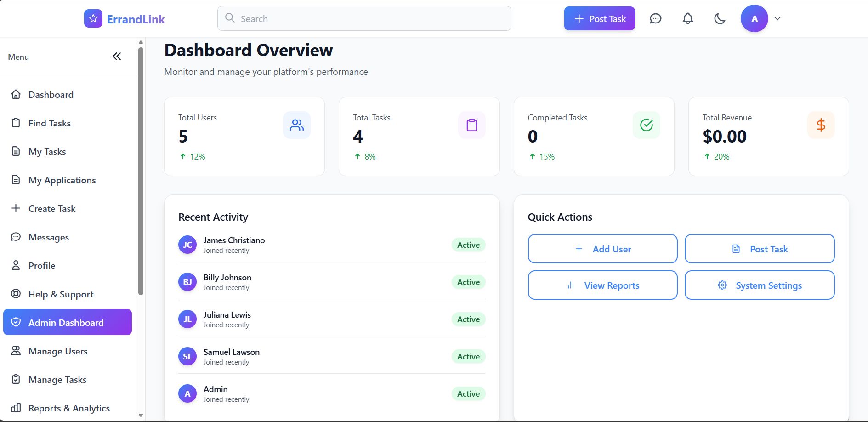Click the Total Tasks clipboard icon
This screenshot has width=868, height=422.
point(471,125)
